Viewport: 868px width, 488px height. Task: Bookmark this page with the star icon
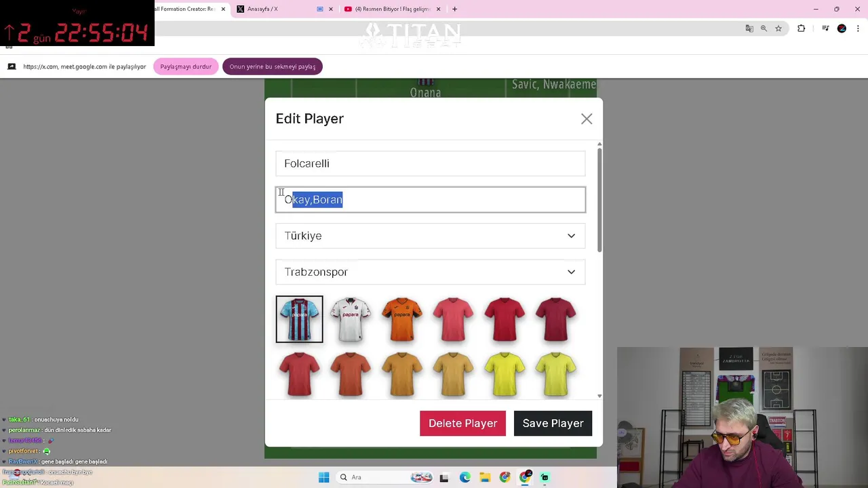coord(778,28)
